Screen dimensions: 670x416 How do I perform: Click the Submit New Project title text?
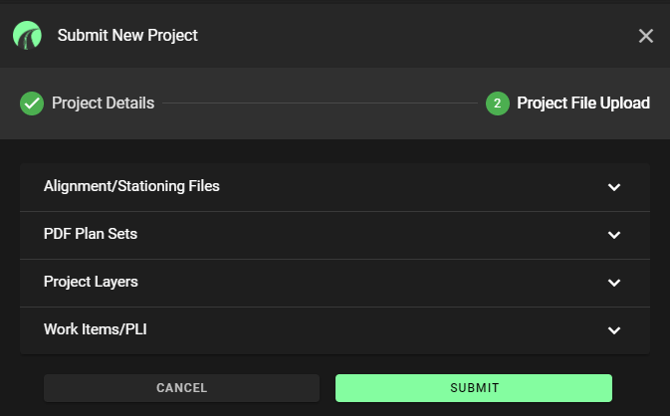pos(128,35)
